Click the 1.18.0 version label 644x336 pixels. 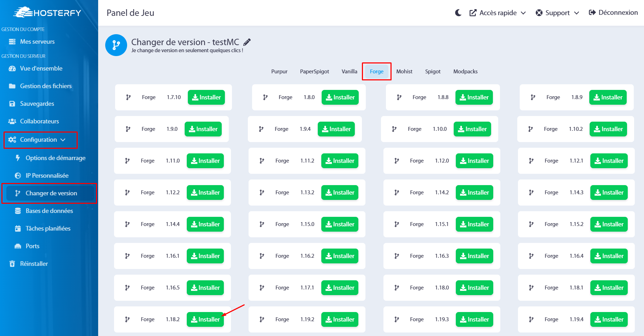click(x=442, y=288)
